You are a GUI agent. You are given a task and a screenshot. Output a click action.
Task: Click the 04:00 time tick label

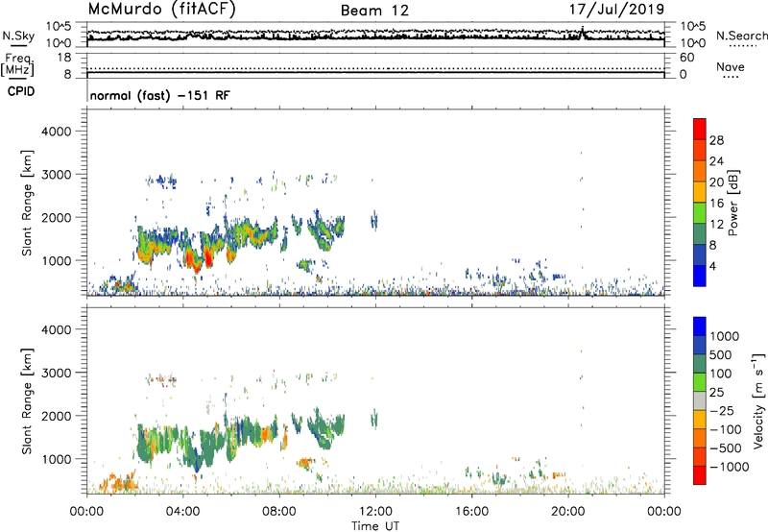183,512
